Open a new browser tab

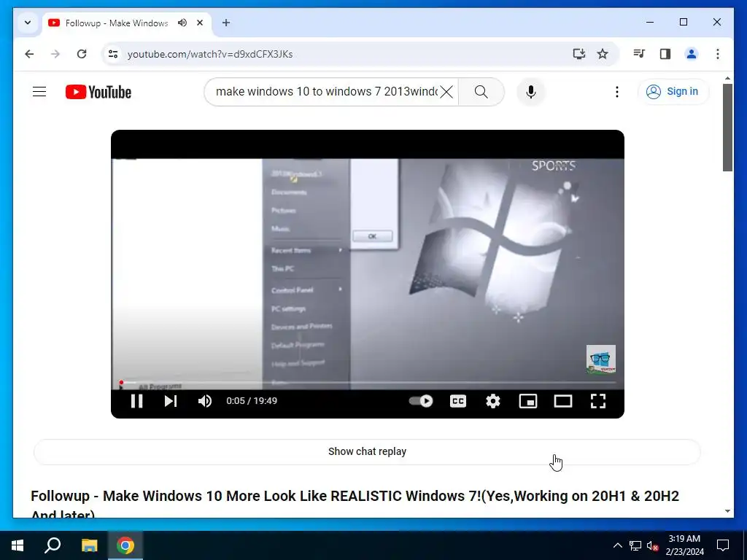coord(226,23)
